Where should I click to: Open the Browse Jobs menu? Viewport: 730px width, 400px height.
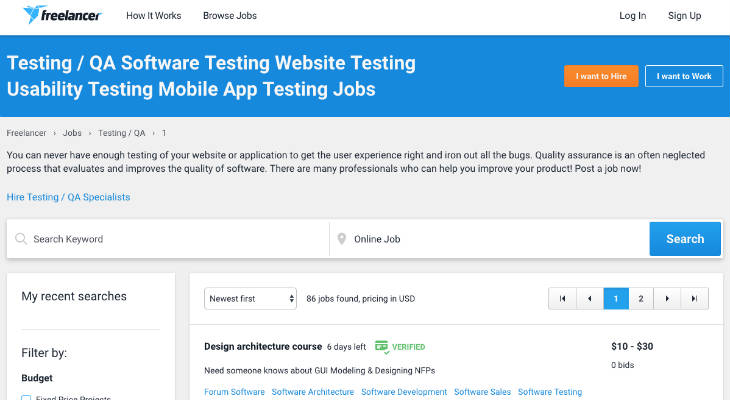[x=229, y=16]
